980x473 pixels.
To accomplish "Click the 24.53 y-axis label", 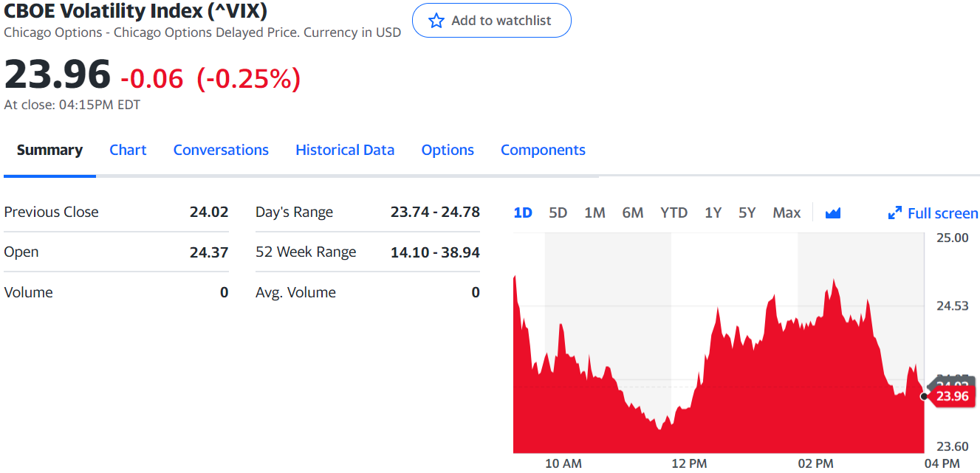I will pyautogui.click(x=952, y=305).
